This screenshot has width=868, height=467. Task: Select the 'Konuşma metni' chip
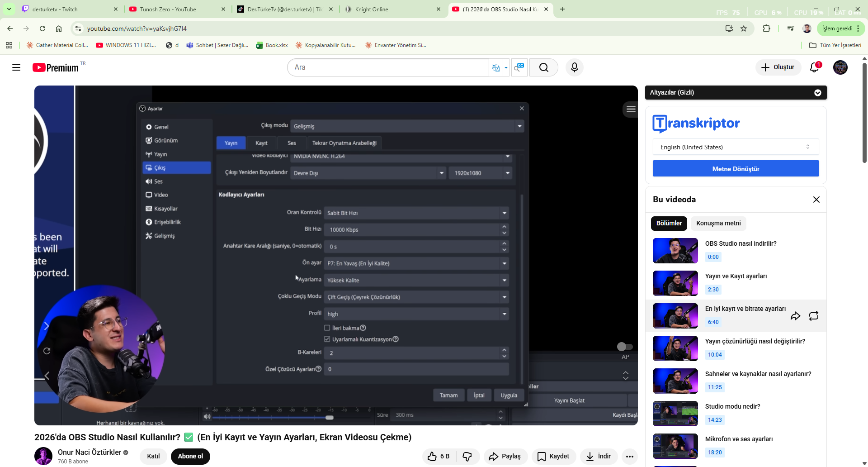coord(718,223)
